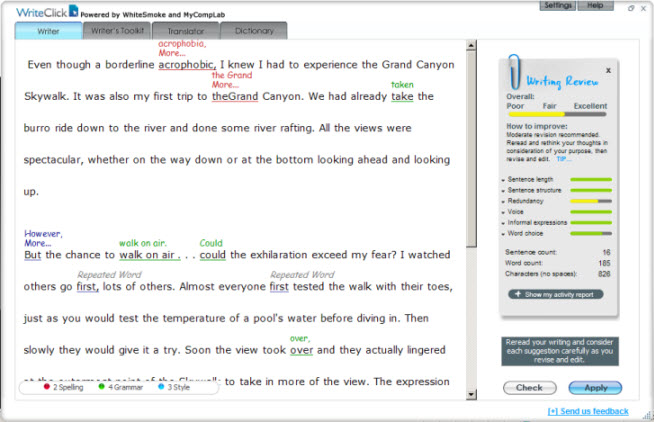Expand the Word choice details

click(x=503, y=233)
